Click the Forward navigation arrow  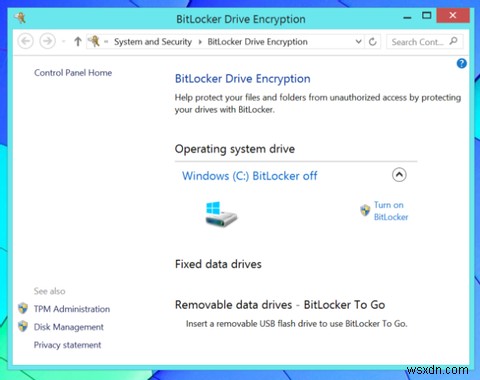point(48,41)
